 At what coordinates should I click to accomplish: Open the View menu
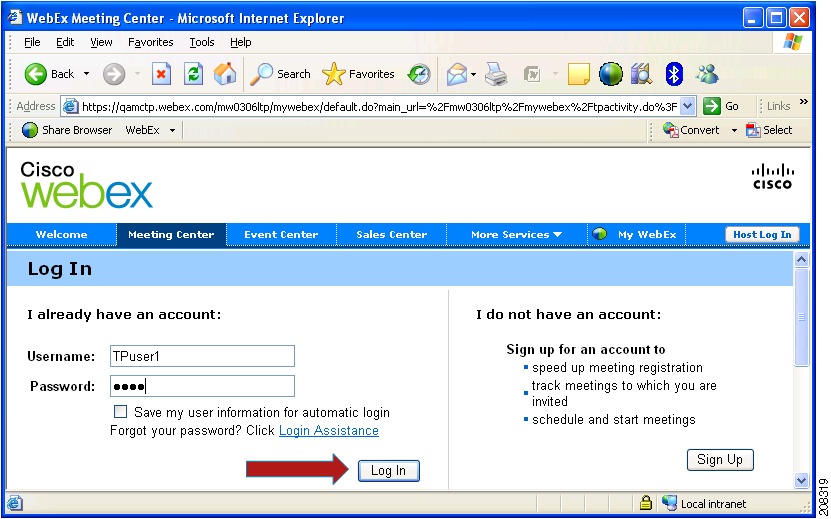point(101,42)
